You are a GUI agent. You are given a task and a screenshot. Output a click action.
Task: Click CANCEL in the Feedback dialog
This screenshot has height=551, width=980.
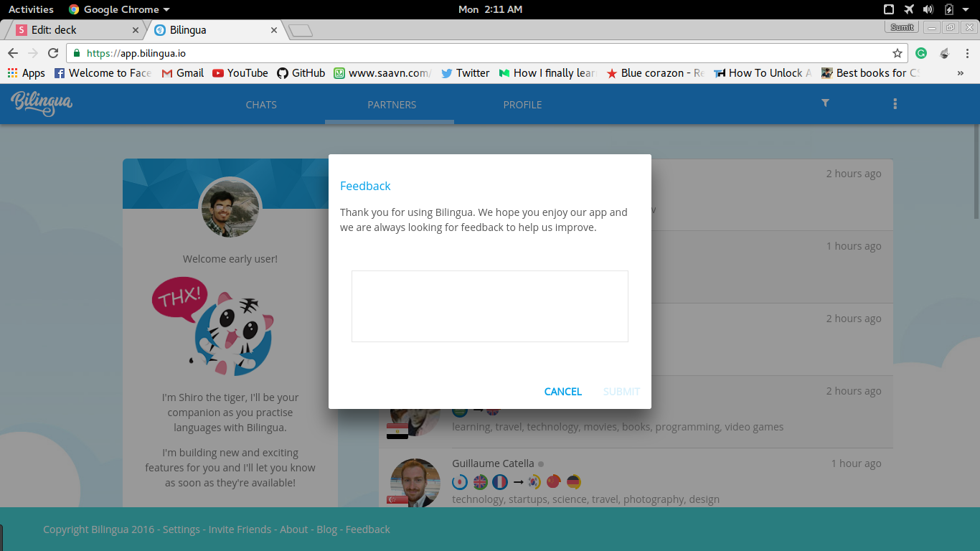563,392
